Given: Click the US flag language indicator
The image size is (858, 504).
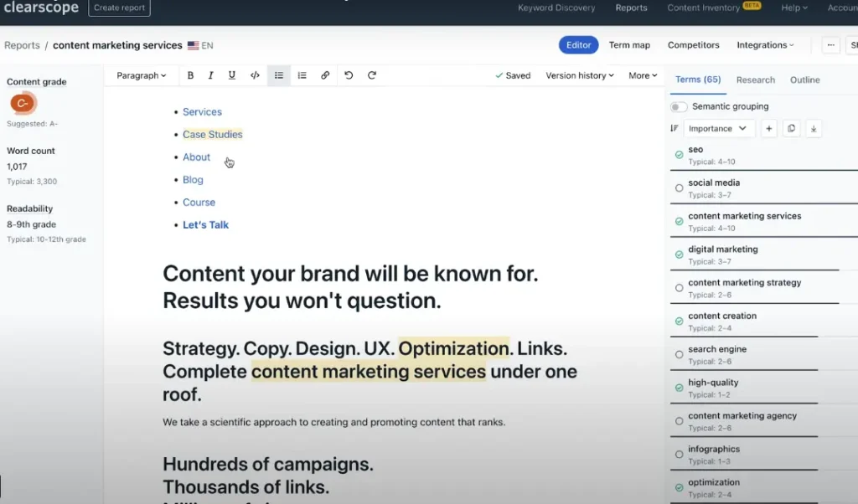Looking at the screenshot, I should (194, 45).
